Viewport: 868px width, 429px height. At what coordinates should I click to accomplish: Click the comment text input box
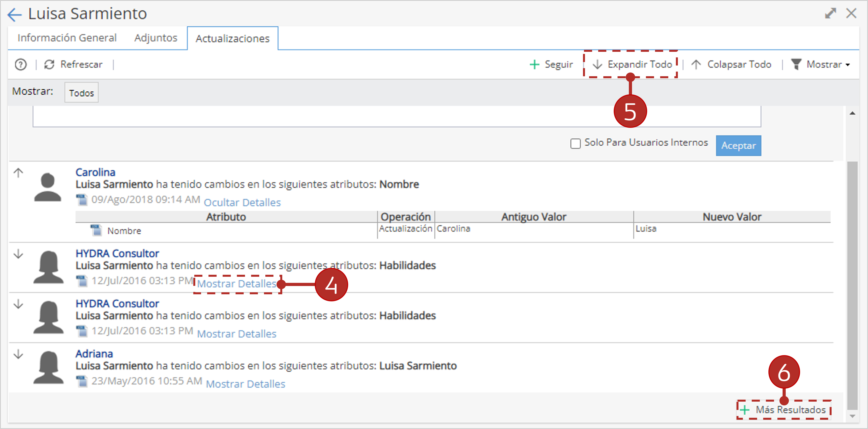point(397,116)
